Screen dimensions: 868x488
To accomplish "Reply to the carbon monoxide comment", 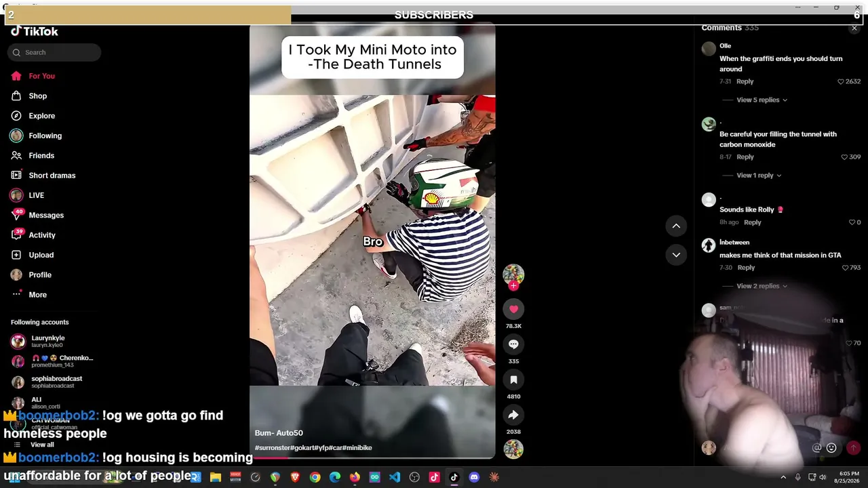I will click(745, 157).
